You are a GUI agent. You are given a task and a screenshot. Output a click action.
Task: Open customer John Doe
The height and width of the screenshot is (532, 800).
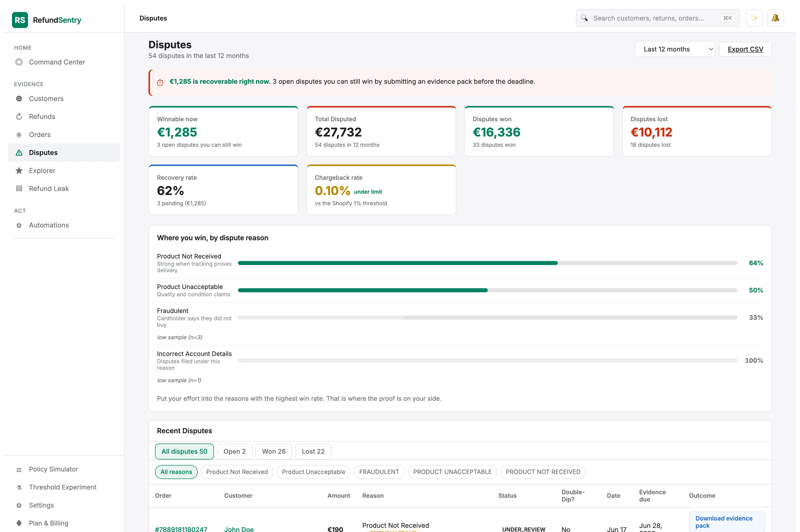[x=239, y=529]
